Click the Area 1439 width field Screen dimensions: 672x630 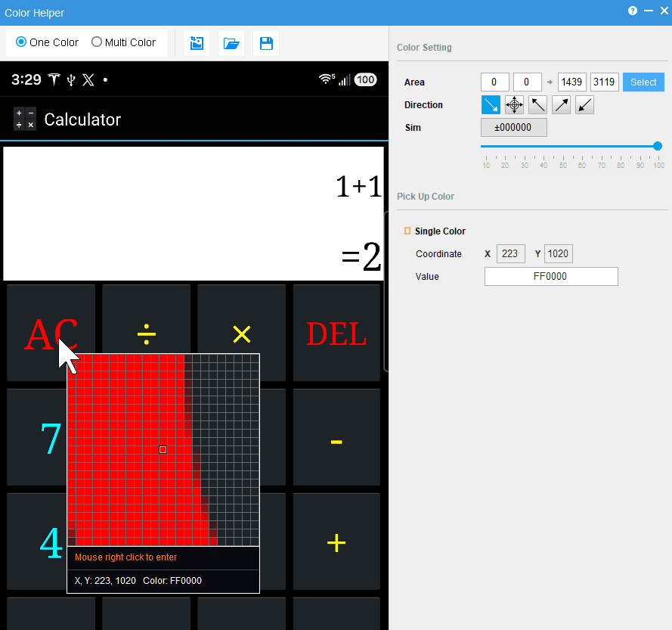571,82
